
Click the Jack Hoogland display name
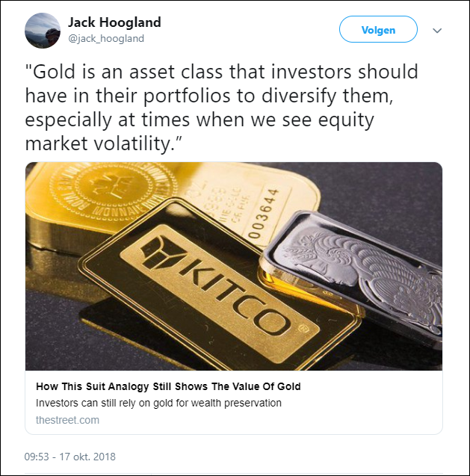[114, 22]
